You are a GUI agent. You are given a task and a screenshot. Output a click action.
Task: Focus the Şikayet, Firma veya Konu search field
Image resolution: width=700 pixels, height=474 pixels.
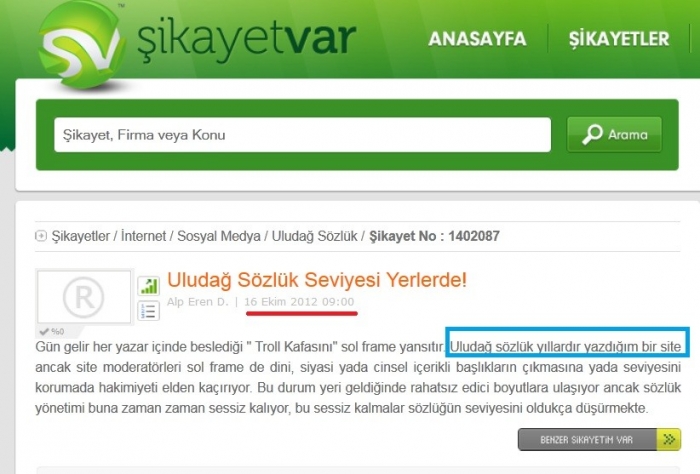[302, 135]
